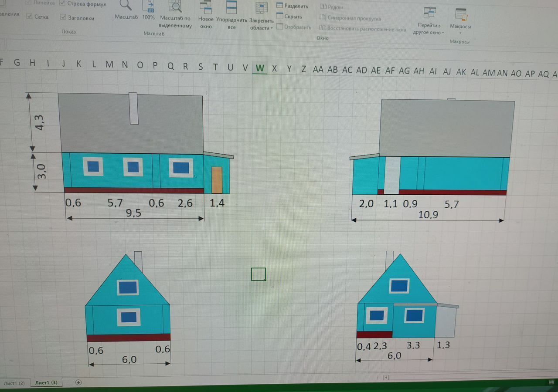Toggle Синхронная прокрутка
Image resolution: width=558 pixels, height=392 pixels.
tap(350, 18)
